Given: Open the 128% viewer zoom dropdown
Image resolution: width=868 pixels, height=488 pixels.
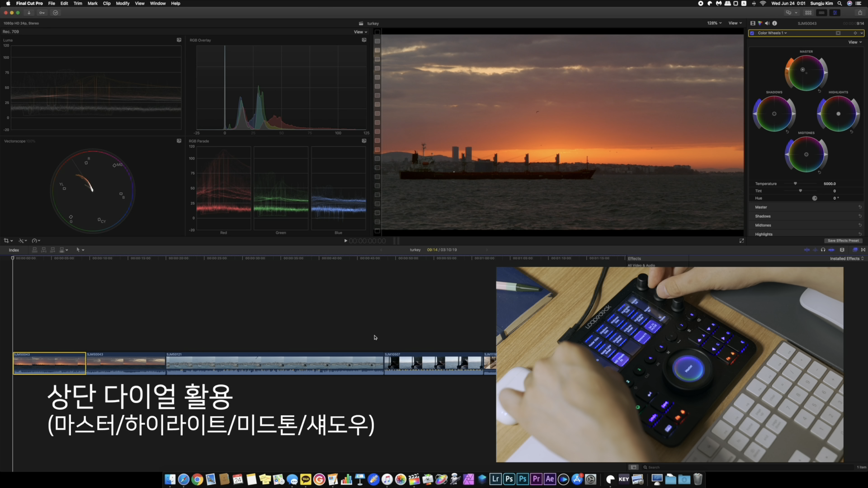Looking at the screenshot, I should click(714, 23).
